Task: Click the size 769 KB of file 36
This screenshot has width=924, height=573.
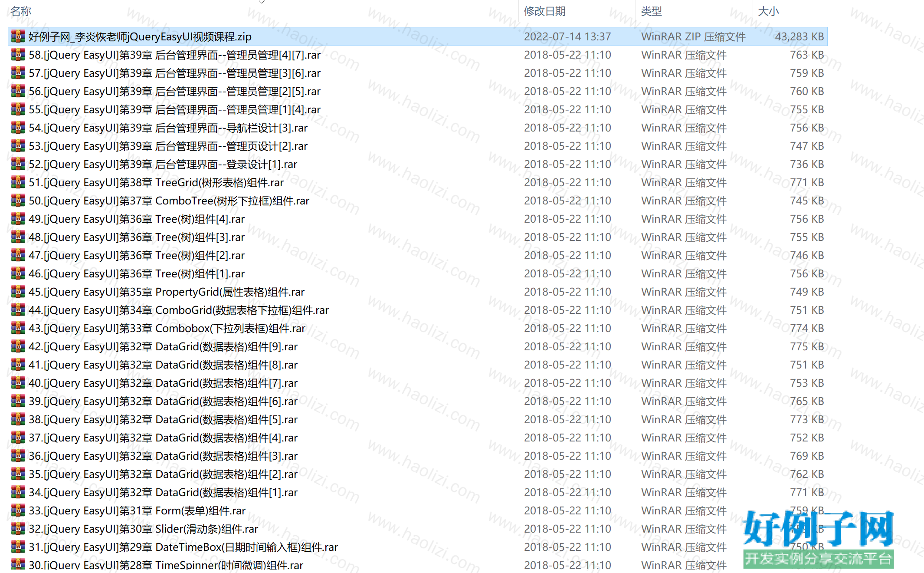Action: tap(807, 456)
